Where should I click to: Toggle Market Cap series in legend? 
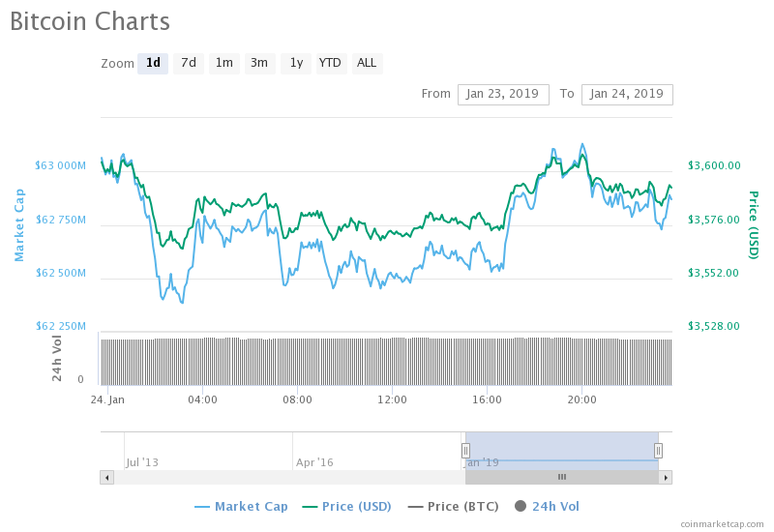click(x=242, y=506)
